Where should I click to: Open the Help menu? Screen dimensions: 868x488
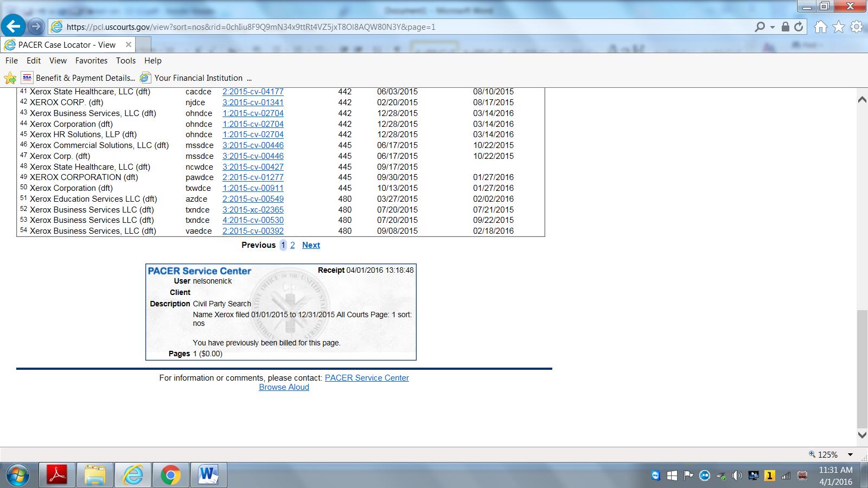pos(153,61)
